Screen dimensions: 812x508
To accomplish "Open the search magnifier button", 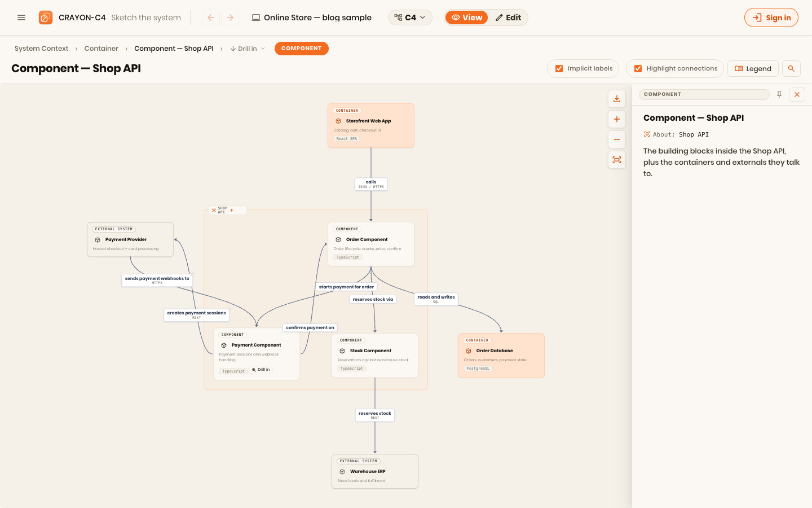I will 791,68.
